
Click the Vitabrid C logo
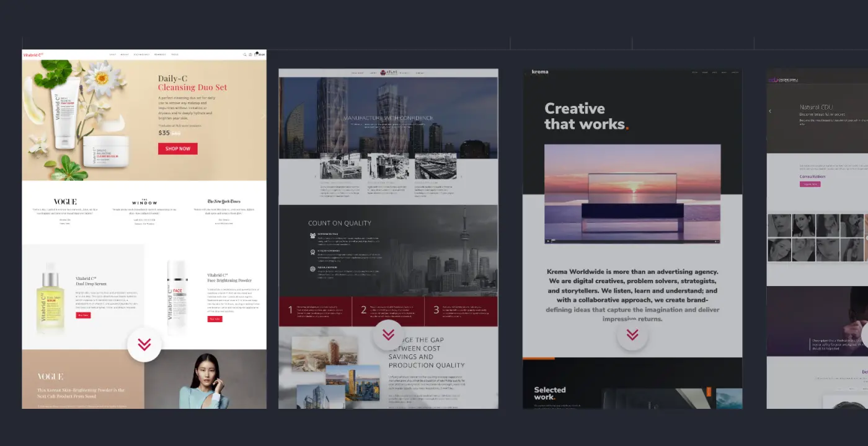(x=33, y=55)
